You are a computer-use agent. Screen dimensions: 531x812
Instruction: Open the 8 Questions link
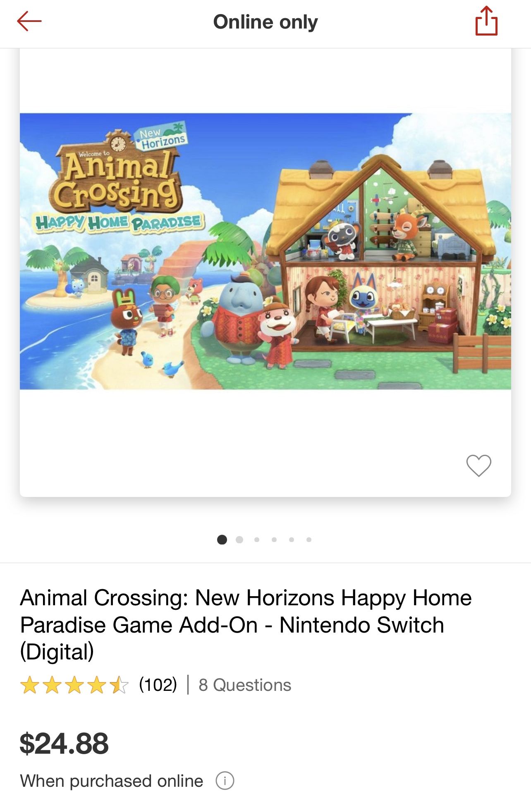[245, 685]
